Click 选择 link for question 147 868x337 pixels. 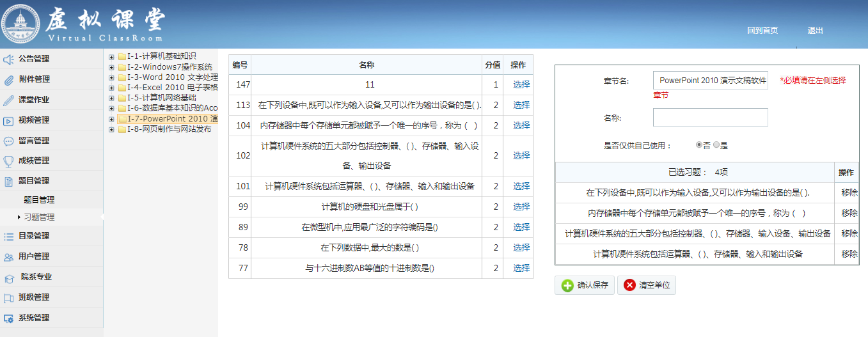point(521,84)
